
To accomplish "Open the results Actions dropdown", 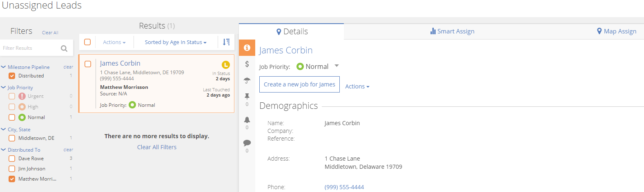I will (114, 42).
